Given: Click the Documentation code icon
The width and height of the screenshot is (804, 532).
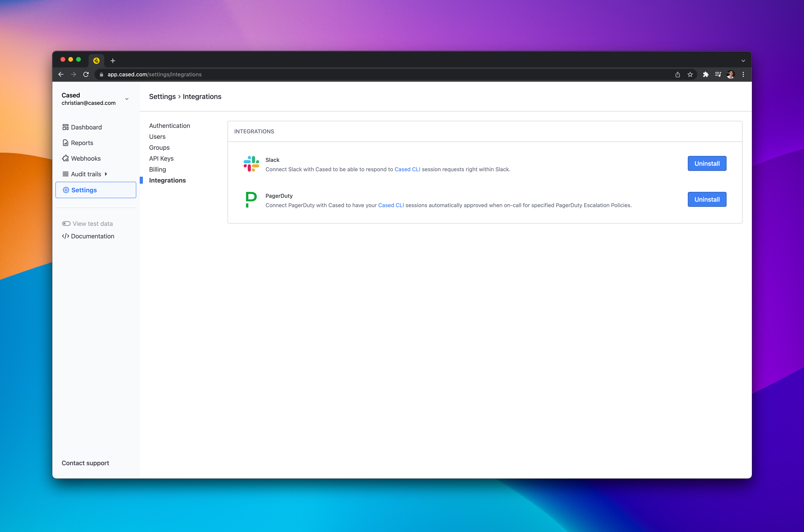Looking at the screenshot, I should (65, 236).
